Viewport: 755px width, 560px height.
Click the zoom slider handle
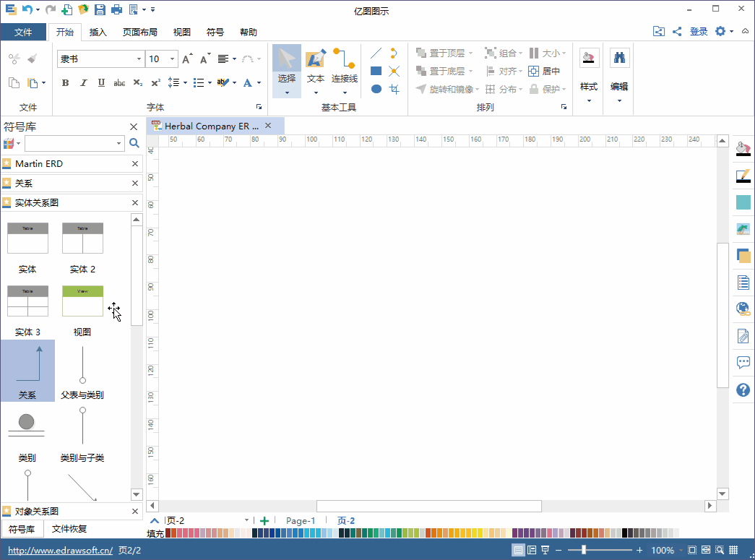coord(583,550)
